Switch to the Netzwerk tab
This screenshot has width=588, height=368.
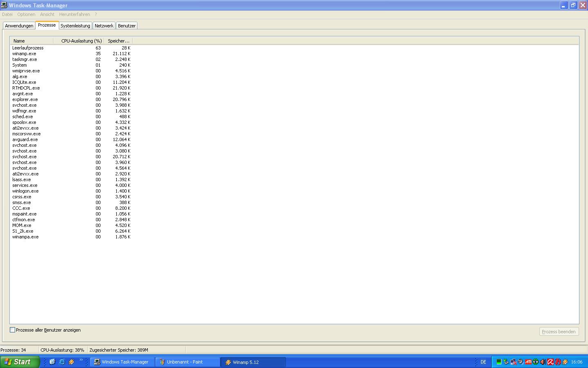[x=104, y=26]
